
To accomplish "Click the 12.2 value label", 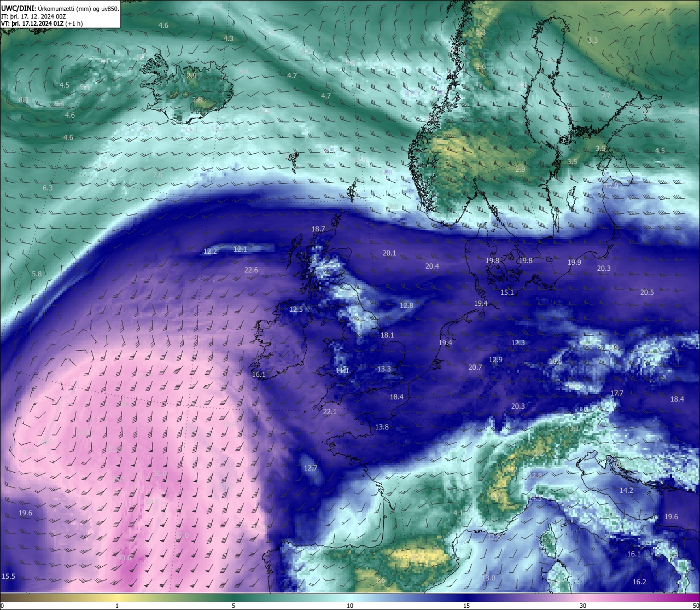I will [x=211, y=252].
